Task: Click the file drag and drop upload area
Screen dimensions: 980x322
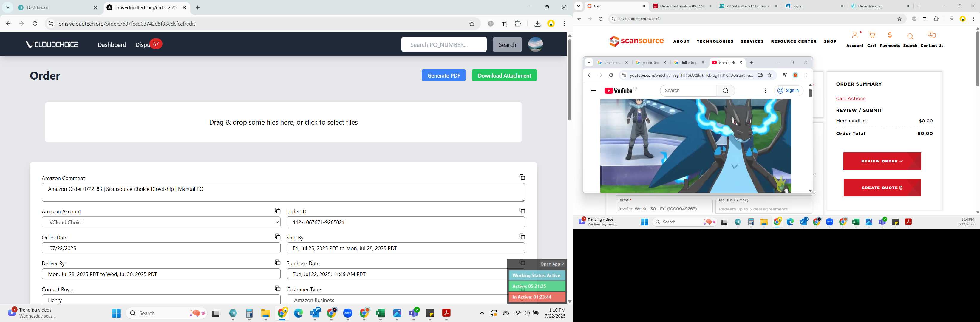Action: (283, 122)
